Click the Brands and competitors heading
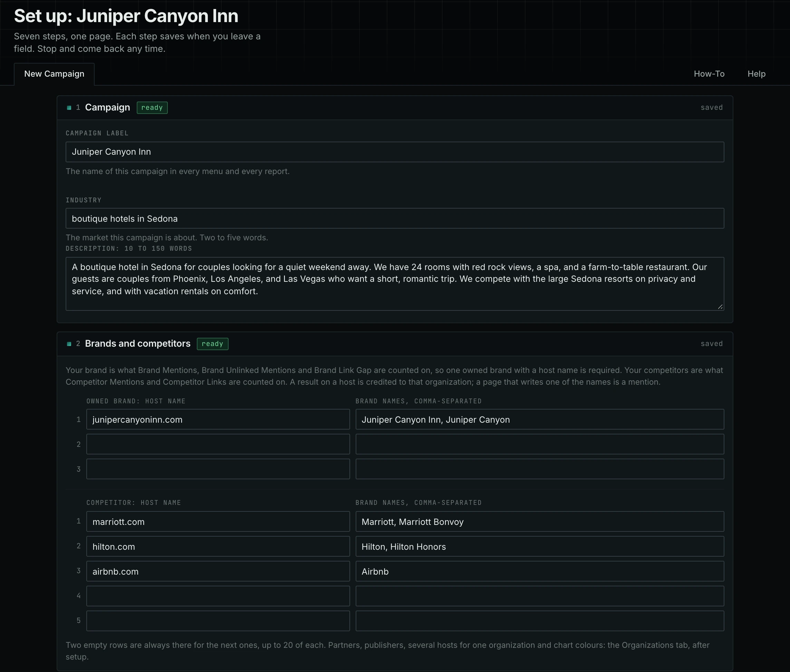This screenshot has width=790, height=672. click(x=137, y=344)
